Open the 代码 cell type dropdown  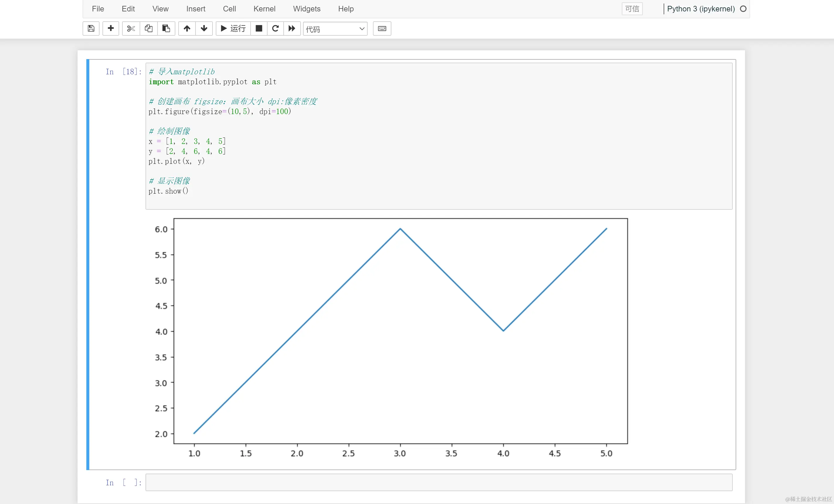(x=335, y=29)
